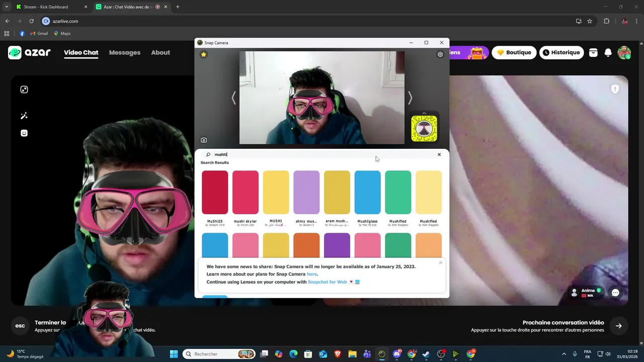Select shiny mus... purple lens
Screen dimensions: 644x362
tap(306, 193)
